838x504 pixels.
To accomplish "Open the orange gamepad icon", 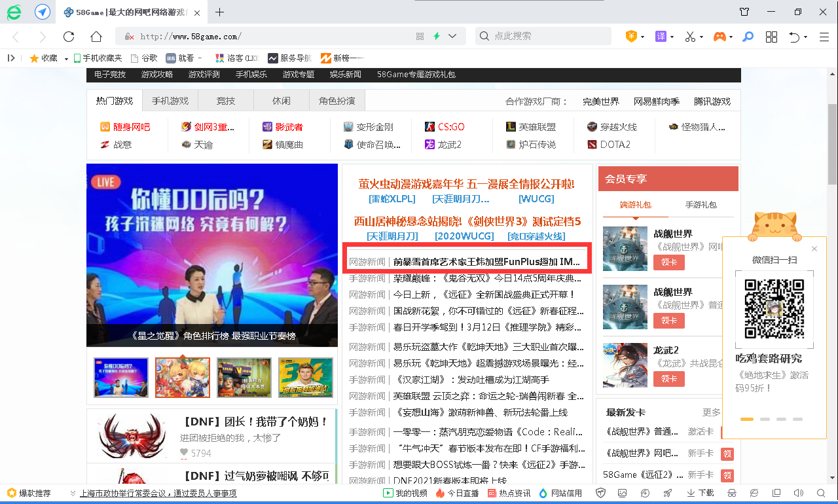I will coord(719,37).
